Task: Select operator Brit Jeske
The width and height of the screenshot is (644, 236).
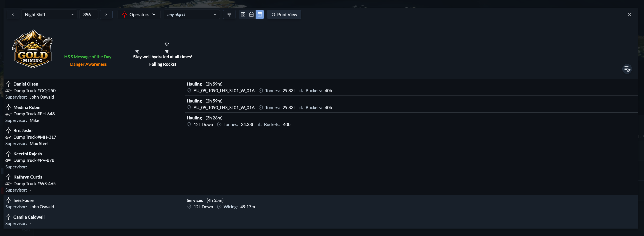Action: [23, 130]
